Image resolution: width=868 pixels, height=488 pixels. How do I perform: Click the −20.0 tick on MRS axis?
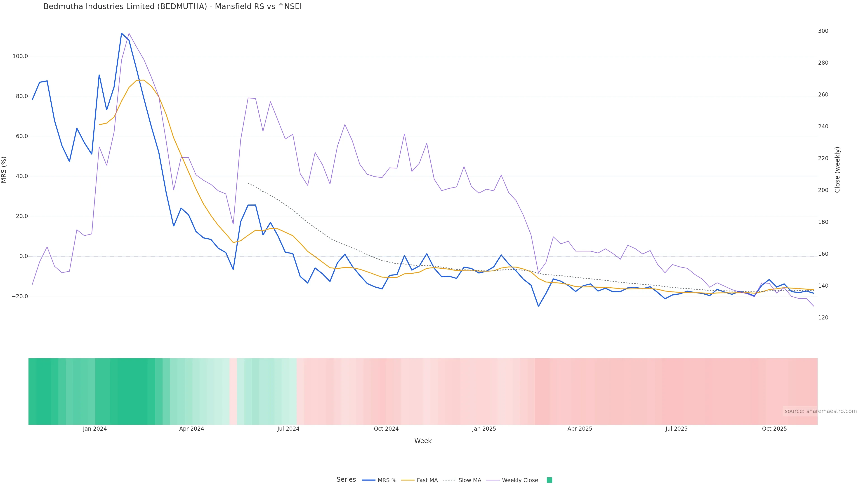coord(19,296)
